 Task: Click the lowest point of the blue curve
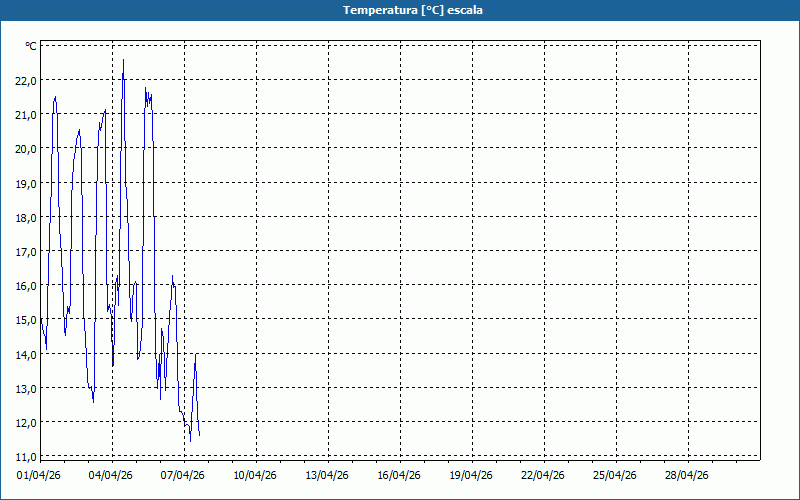pos(190,441)
